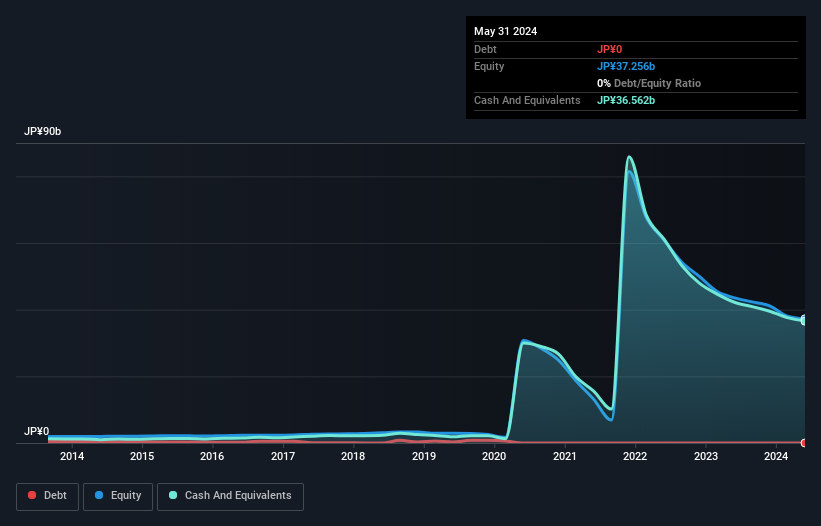Screen dimensions: 821x526
Task: Select the 2020 x-axis label
Action: [x=494, y=456]
